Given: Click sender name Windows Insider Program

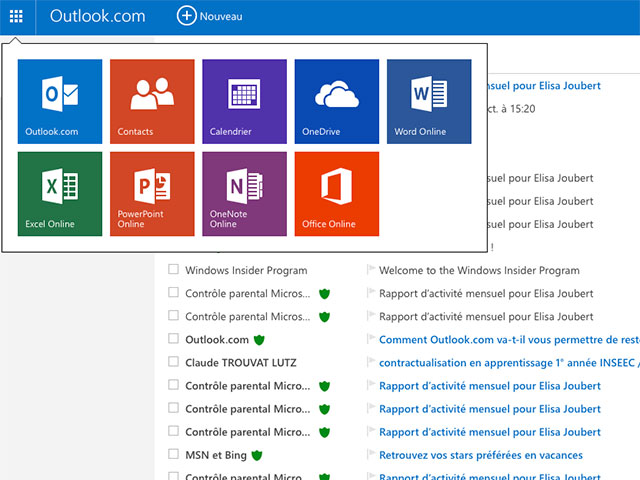Looking at the screenshot, I should pyautogui.click(x=246, y=271).
